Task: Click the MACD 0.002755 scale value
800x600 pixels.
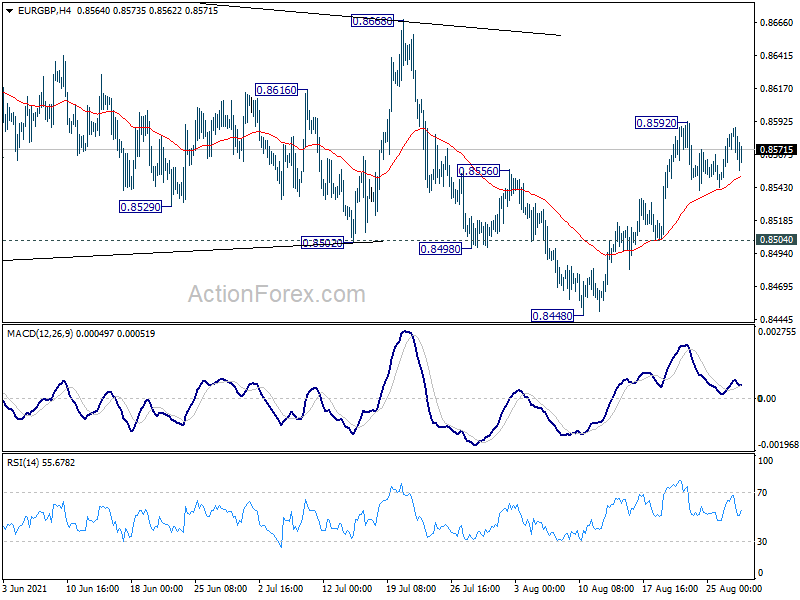Action: pyautogui.click(x=778, y=332)
